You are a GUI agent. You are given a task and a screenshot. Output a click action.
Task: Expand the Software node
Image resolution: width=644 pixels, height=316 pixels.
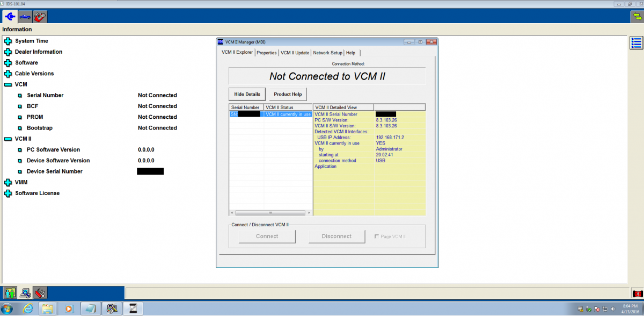click(x=8, y=63)
